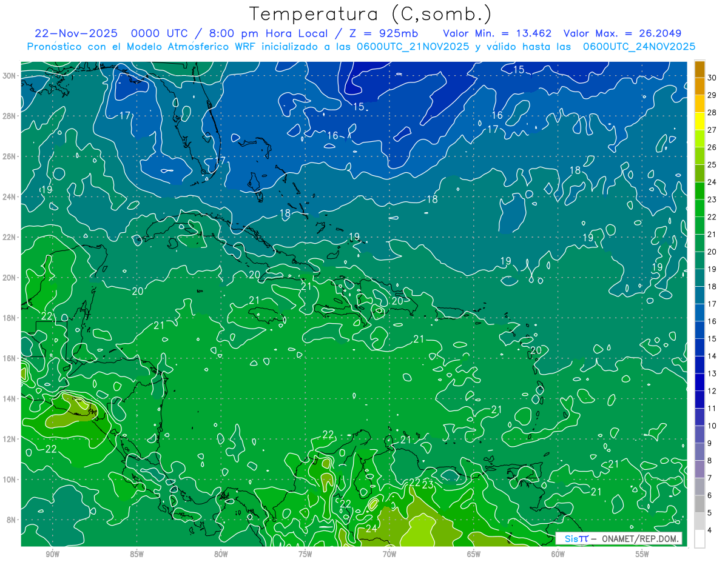
Task: Click the "90W" longitude axis label
Action: [x=52, y=554]
